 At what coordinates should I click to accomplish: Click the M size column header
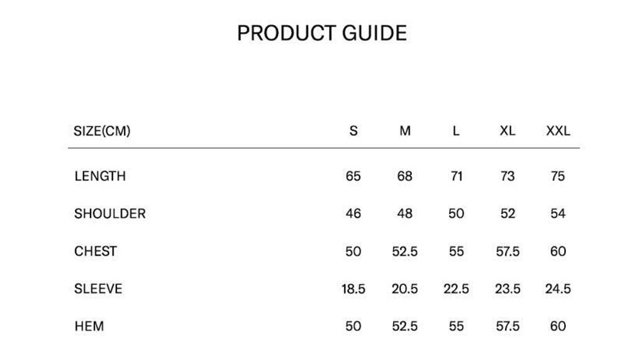405,131
